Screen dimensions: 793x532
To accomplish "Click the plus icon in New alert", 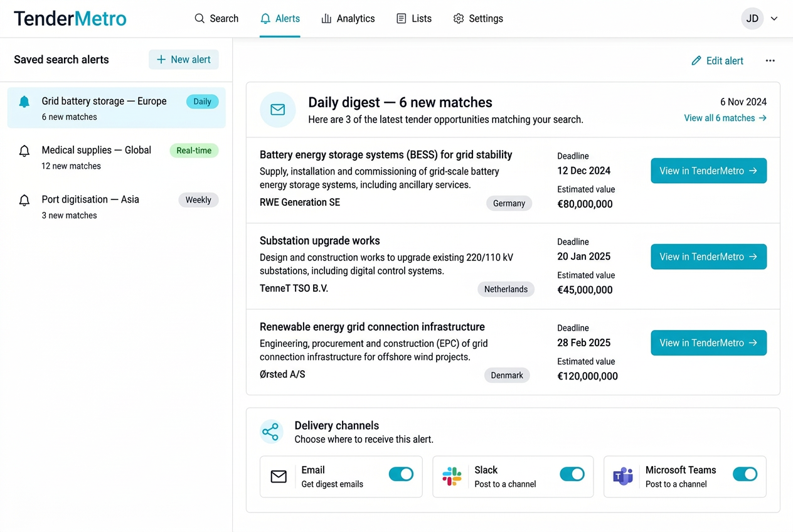I will coord(161,60).
